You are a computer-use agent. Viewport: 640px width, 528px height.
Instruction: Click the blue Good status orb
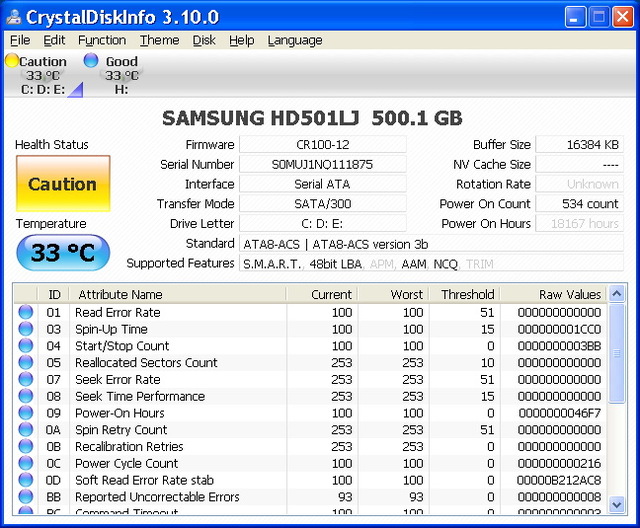point(91,61)
